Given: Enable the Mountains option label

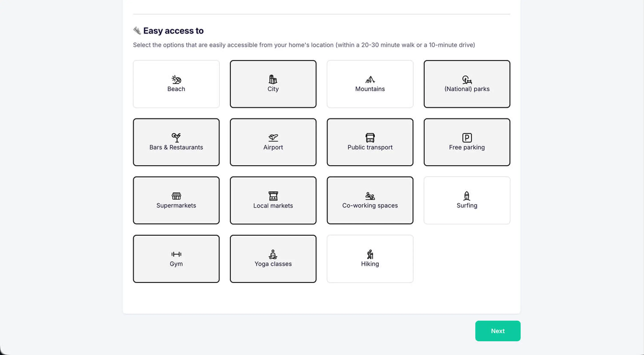Looking at the screenshot, I should tap(370, 89).
